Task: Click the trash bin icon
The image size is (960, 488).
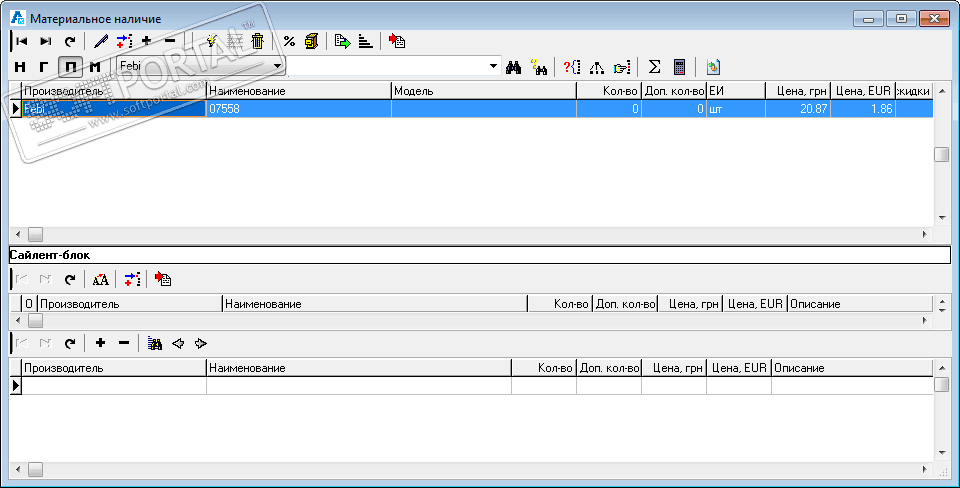Action: [258, 41]
